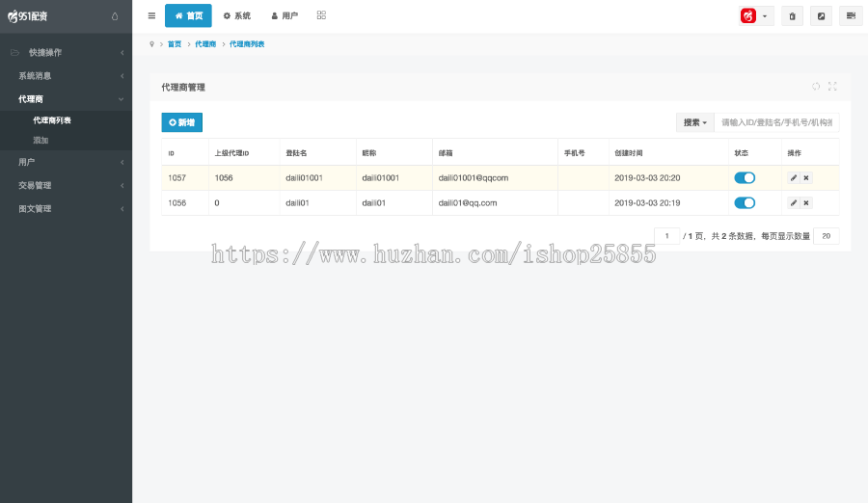Toggle the sidebar with the hamburger icon
This screenshot has height=503, width=868.
click(151, 16)
